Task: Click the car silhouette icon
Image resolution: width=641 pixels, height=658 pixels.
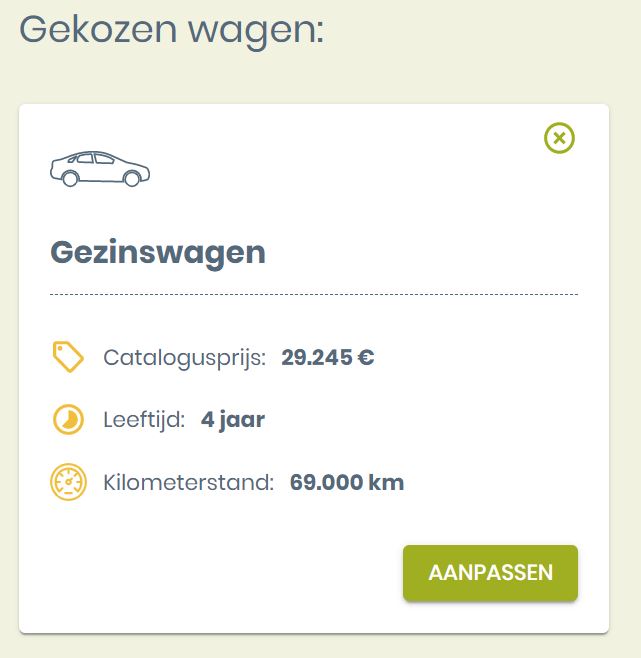Action: point(100,169)
